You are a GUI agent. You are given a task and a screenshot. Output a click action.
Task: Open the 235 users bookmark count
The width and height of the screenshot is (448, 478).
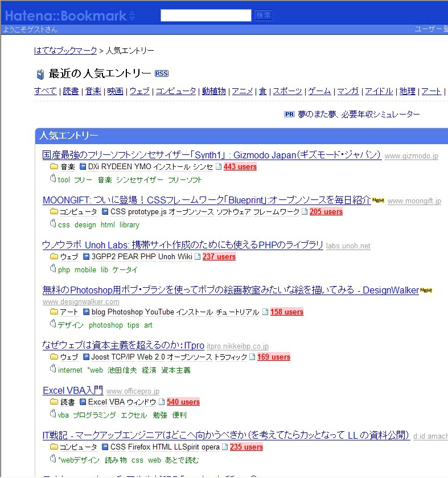coord(246,447)
